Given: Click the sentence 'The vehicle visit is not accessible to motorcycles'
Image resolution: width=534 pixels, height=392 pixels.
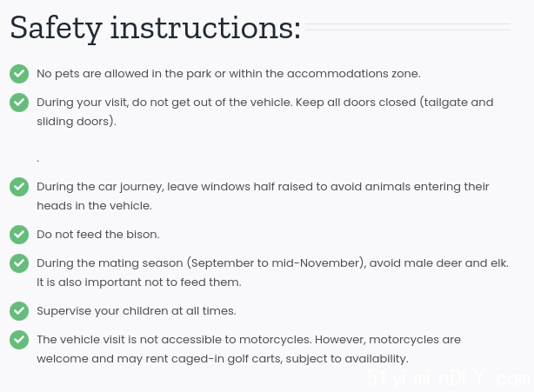Looking at the screenshot, I should click(x=174, y=340).
